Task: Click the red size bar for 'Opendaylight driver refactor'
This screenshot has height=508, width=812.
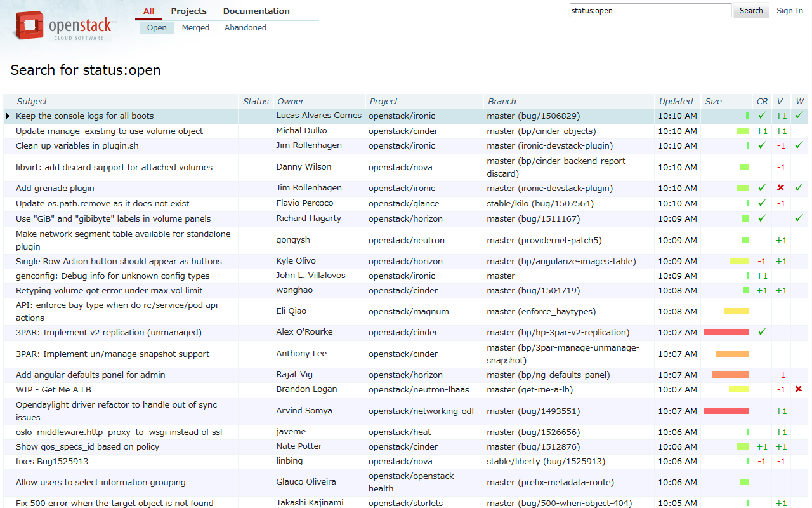Action: coord(726,411)
